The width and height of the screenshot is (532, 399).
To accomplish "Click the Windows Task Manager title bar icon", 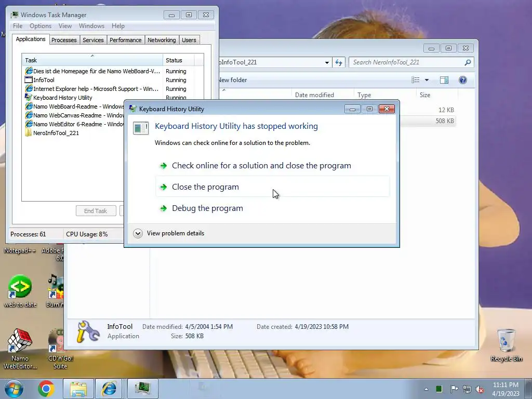I will (14, 15).
